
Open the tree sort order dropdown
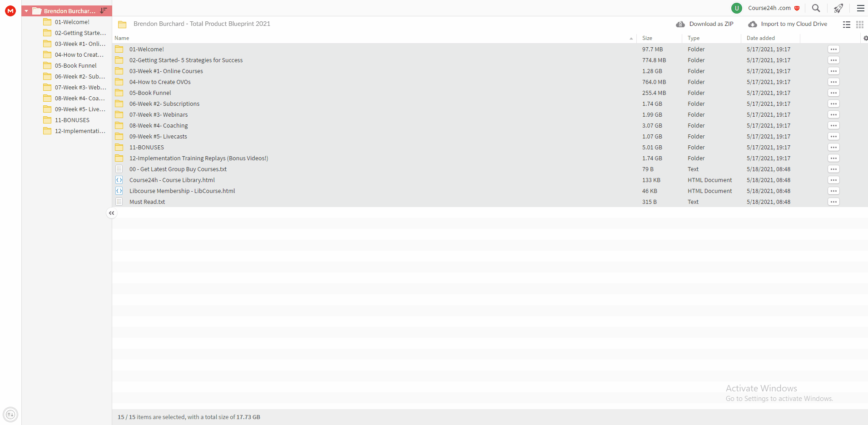pyautogui.click(x=104, y=10)
